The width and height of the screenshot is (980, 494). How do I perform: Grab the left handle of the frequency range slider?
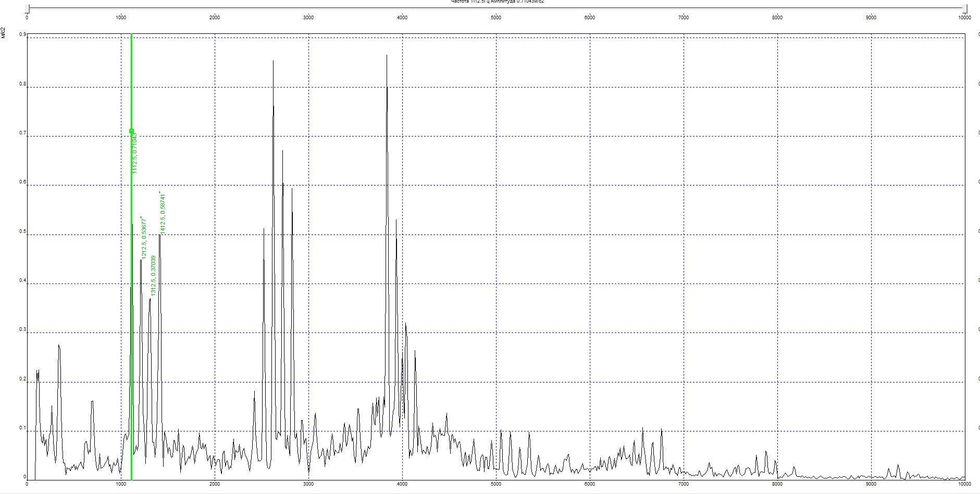27,8
